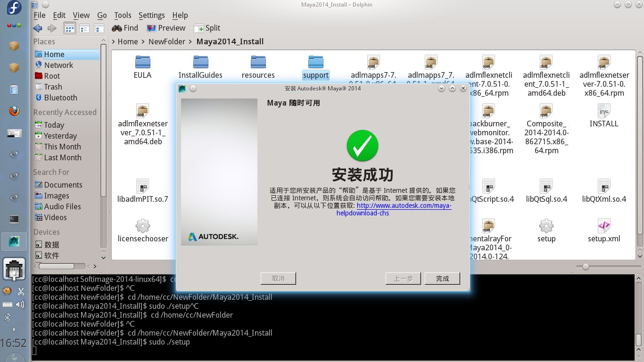Launch Firefox from the side panel

click(x=14, y=111)
